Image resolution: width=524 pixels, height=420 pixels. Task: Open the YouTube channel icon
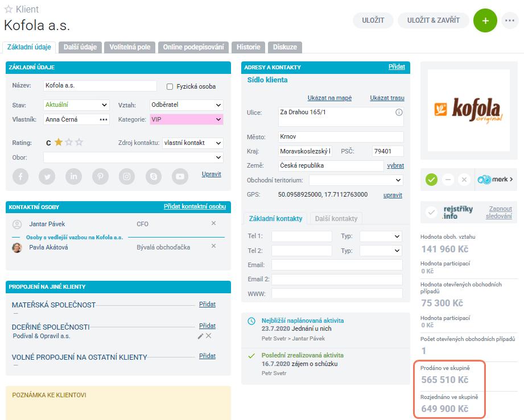(x=180, y=176)
